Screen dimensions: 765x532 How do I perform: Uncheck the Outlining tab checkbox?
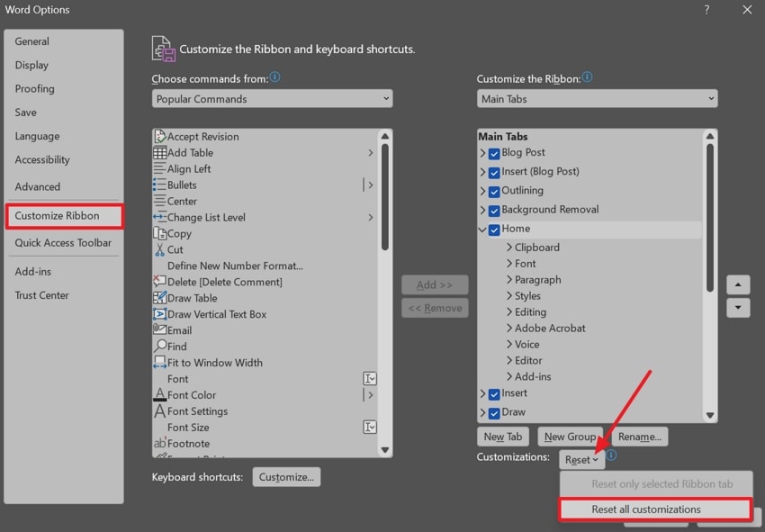[494, 192]
